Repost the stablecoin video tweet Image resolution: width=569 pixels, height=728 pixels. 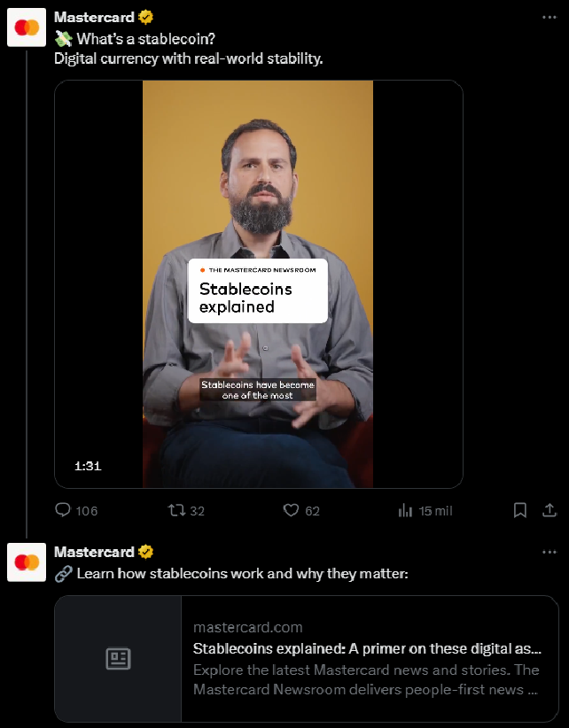pos(175,510)
